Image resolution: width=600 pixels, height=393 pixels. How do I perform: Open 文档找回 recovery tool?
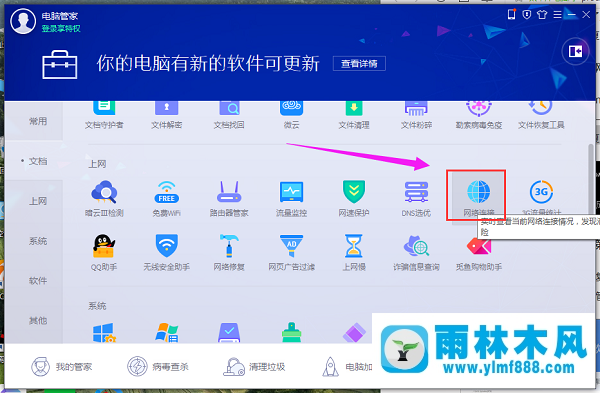click(229, 115)
